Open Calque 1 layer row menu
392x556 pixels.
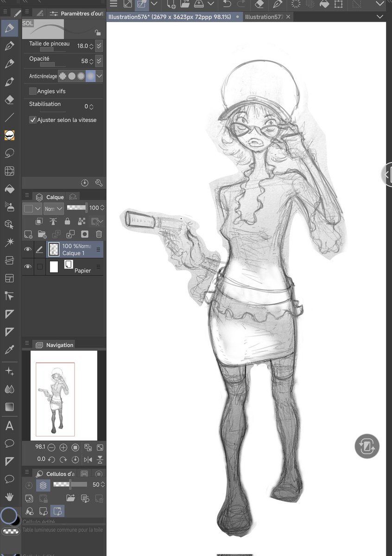(x=98, y=250)
